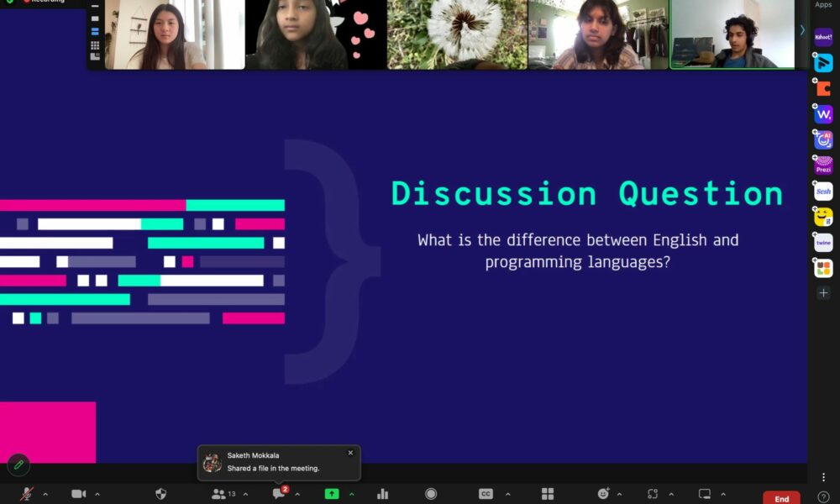The width and height of the screenshot is (840, 504).
Task: Open the Reactions smiley icon
Action: coord(603,494)
